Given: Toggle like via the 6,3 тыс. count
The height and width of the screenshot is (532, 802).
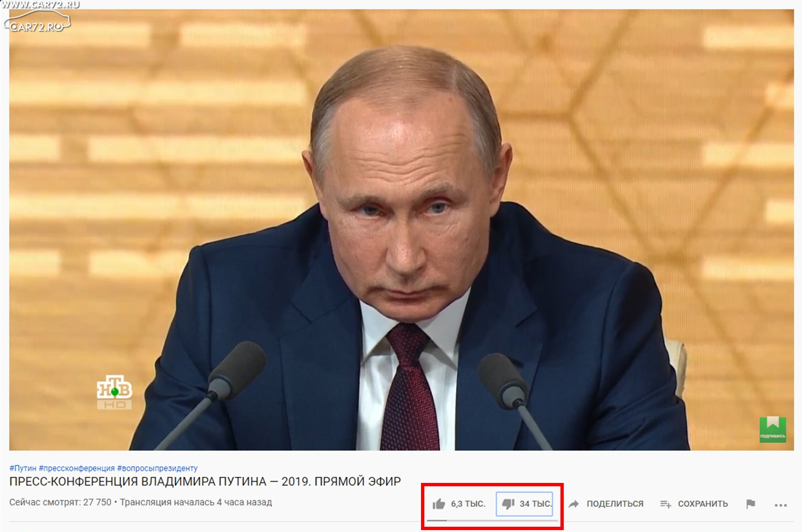Looking at the screenshot, I should (x=468, y=504).
